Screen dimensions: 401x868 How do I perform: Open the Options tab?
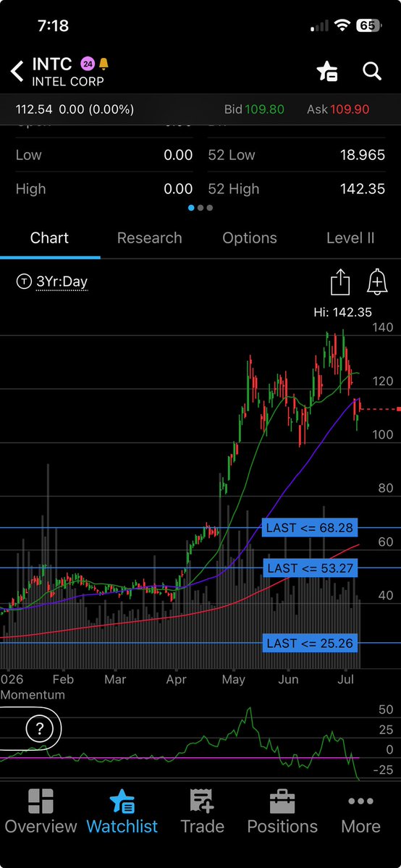[250, 238]
